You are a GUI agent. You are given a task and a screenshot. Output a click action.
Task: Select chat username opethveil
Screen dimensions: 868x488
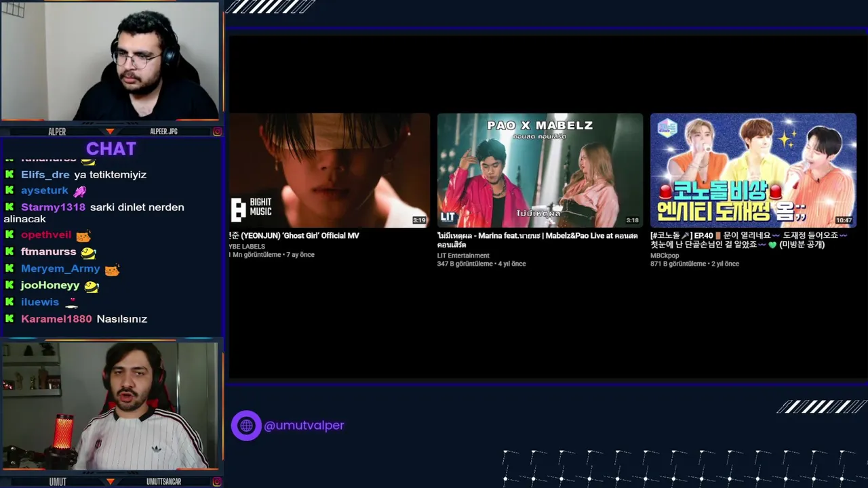point(46,235)
